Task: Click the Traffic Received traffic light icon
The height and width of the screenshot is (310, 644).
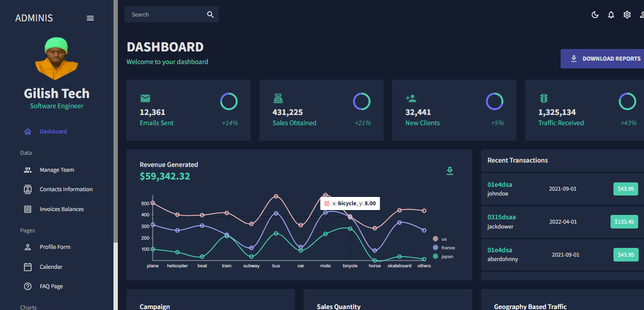Action: [544, 98]
